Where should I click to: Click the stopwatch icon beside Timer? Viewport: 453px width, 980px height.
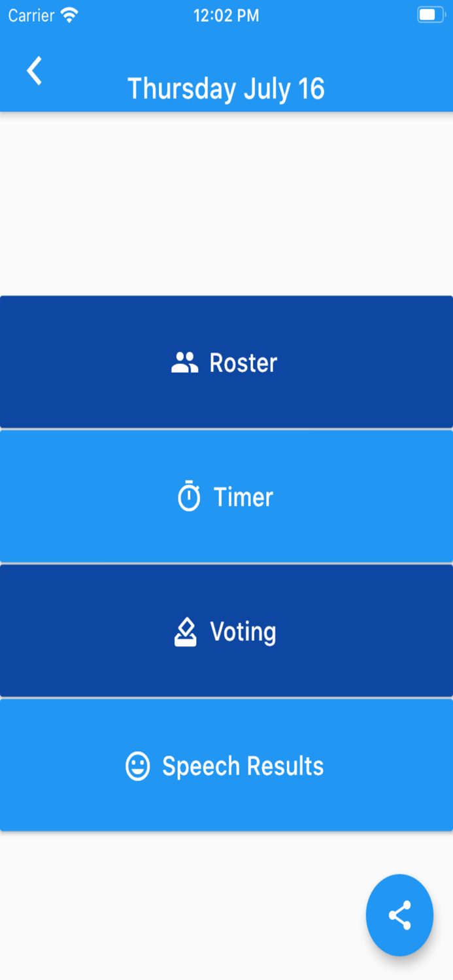(x=189, y=497)
